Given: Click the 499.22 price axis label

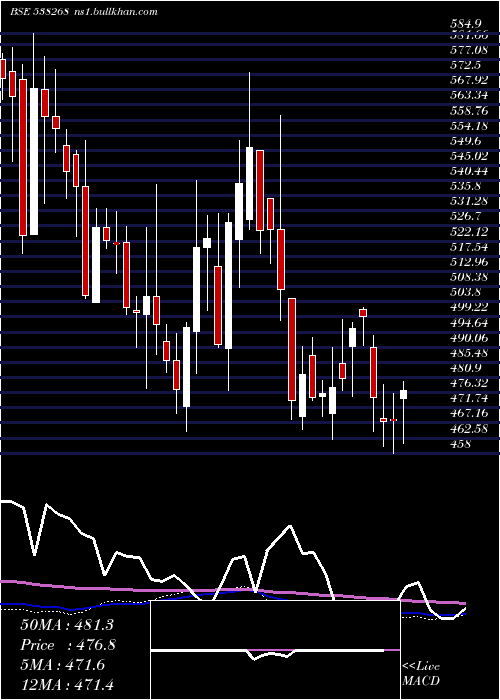Looking at the screenshot, I should (468, 307).
